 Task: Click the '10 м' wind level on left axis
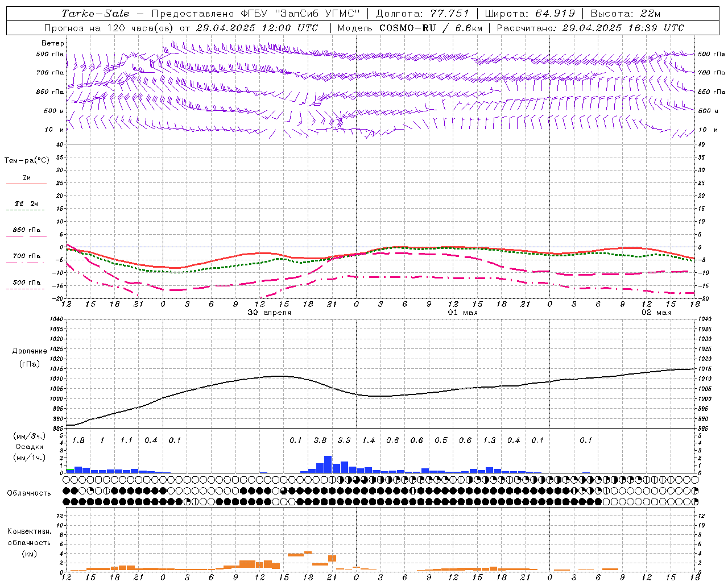(54, 130)
